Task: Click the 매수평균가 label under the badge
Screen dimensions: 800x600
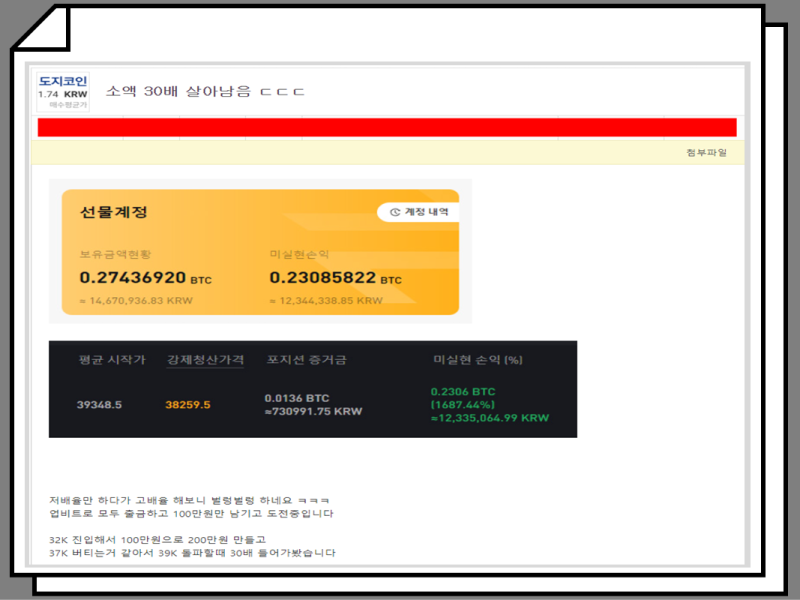Action: (x=68, y=105)
